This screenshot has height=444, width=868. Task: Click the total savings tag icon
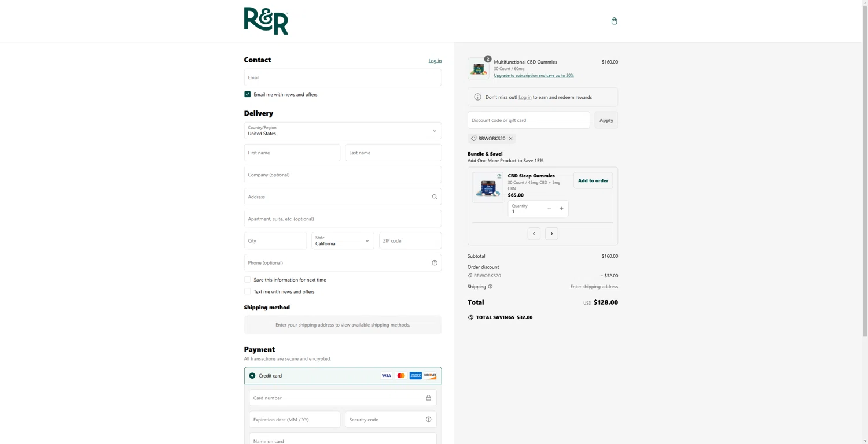(470, 317)
